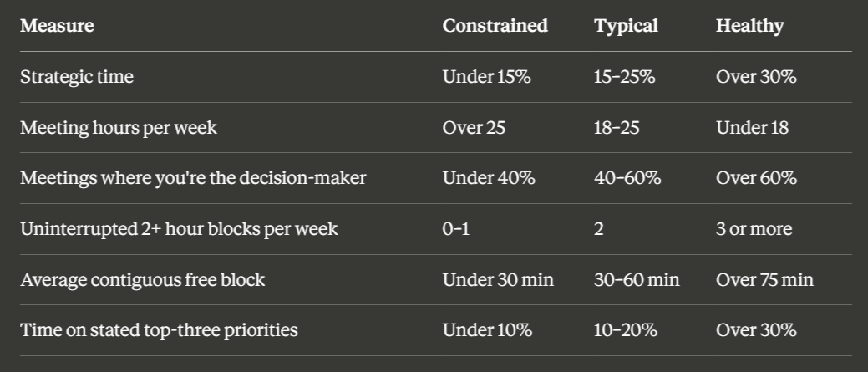The width and height of the screenshot is (868, 372).
Task: Click the 10–20% typical cell
Action: click(x=626, y=330)
